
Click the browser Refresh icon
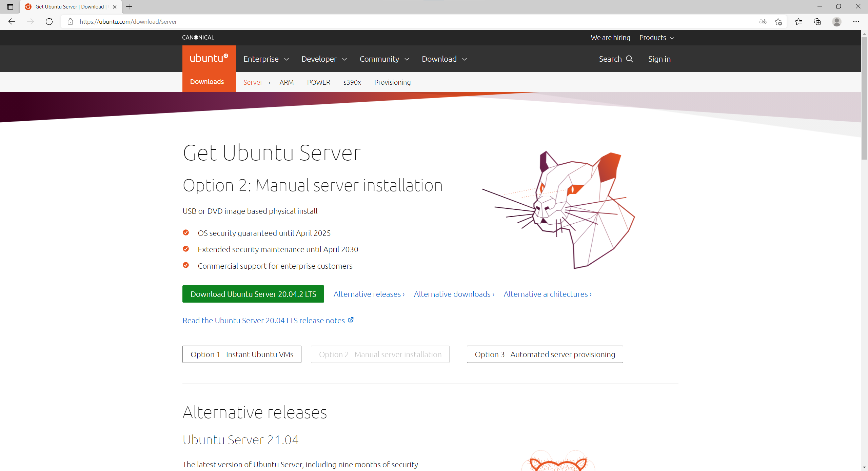click(x=49, y=22)
